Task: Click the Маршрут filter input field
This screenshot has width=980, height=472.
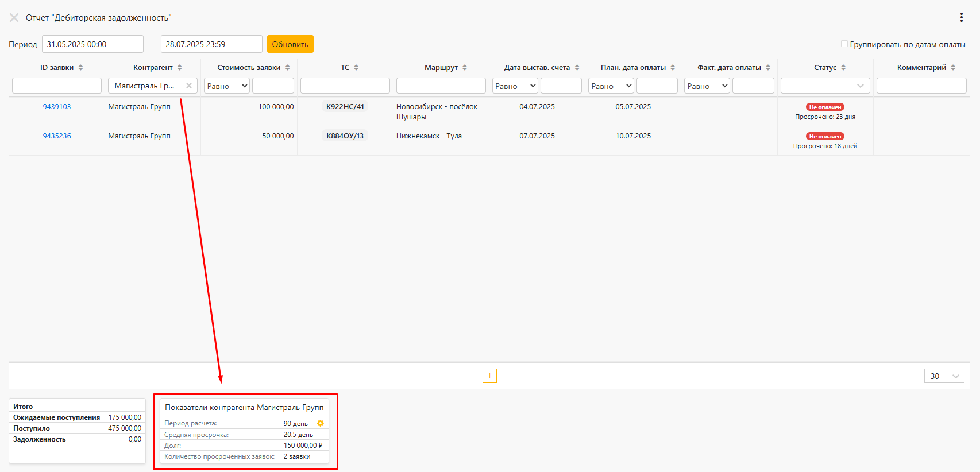Action: tap(441, 86)
